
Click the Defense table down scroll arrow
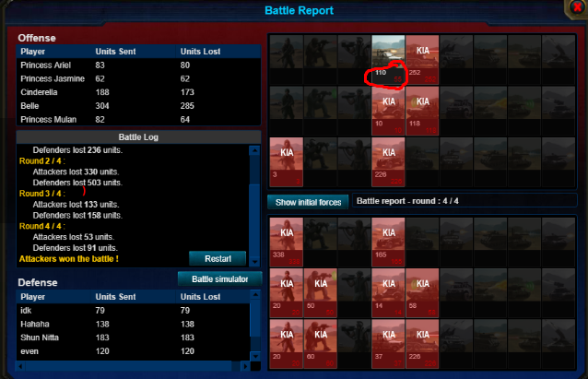pyautogui.click(x=255, y=356)
